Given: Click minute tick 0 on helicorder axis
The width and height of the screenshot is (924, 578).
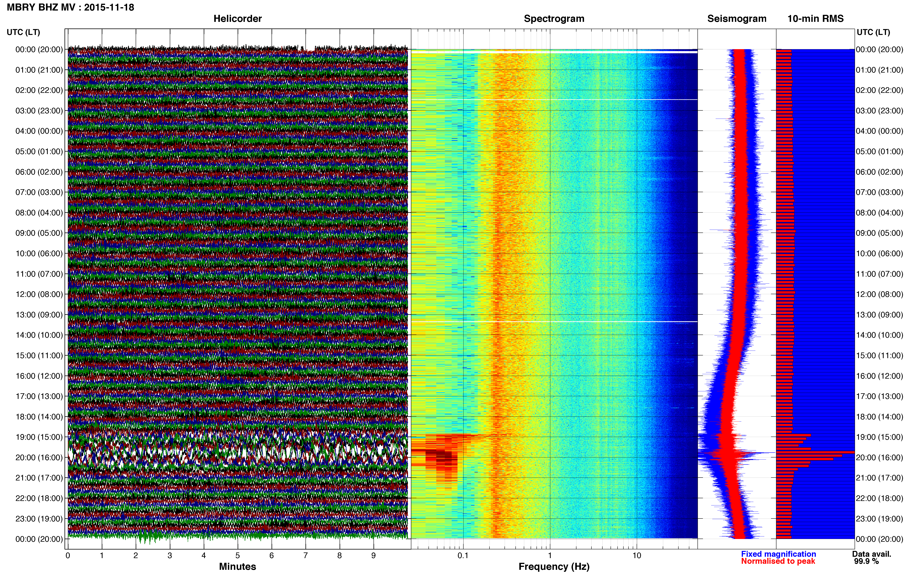Looking at the screenshot, I should [68, 555].
